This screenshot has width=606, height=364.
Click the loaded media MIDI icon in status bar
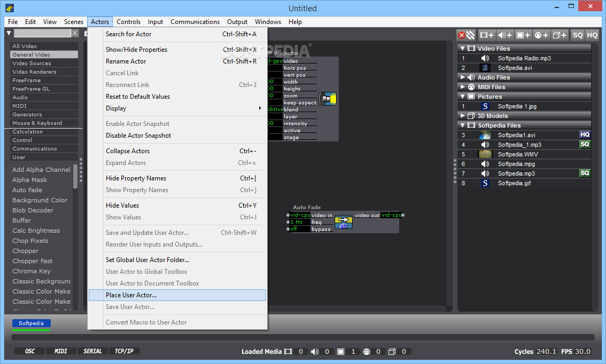367,352
